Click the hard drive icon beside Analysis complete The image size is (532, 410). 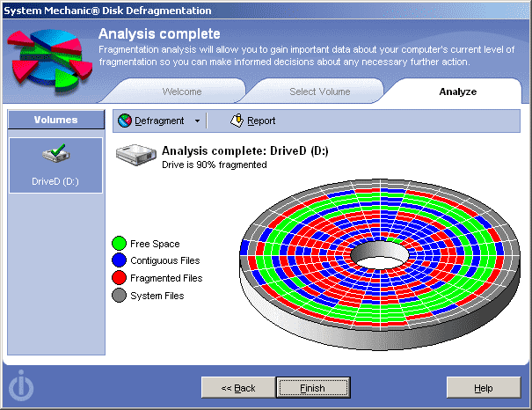[x=135, y=156]
